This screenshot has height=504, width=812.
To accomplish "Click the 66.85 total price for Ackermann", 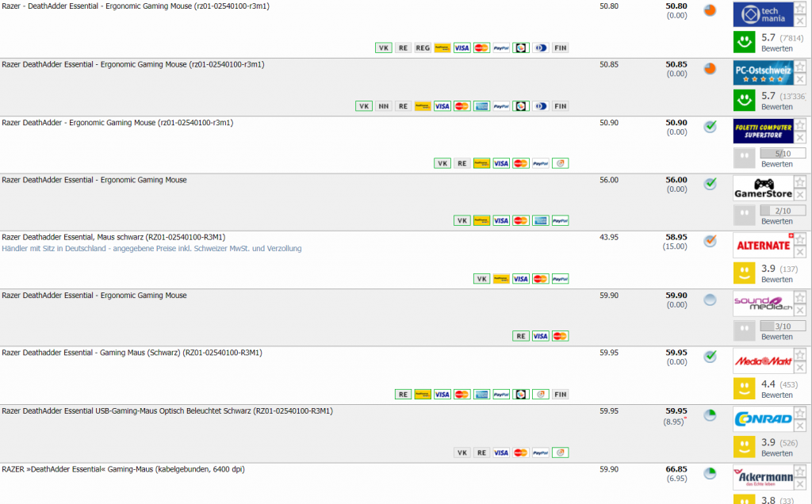I will (676, 469).
